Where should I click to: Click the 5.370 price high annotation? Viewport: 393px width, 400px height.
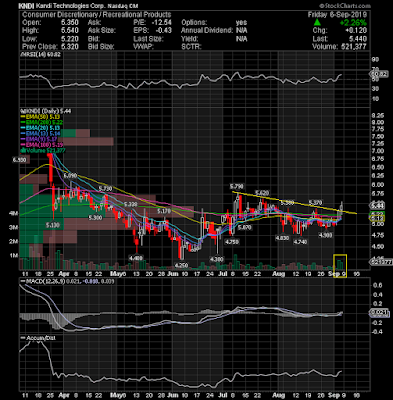click(x=315, y=203)
